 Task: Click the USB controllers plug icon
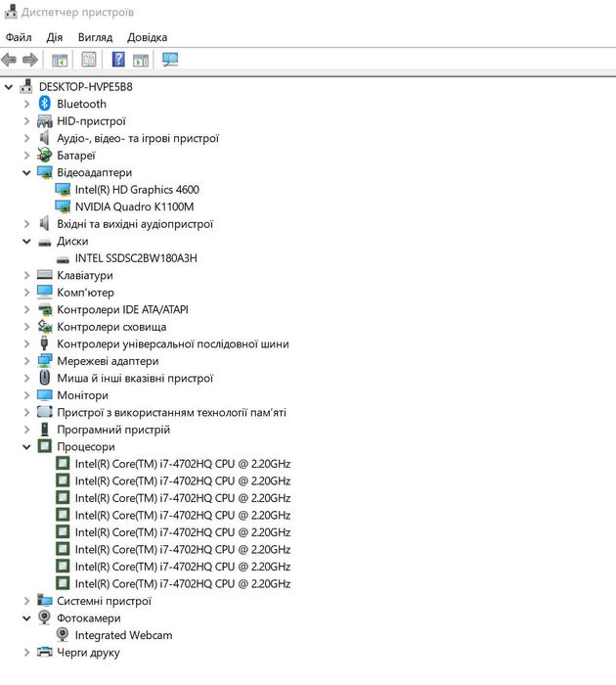coord(44,343)
